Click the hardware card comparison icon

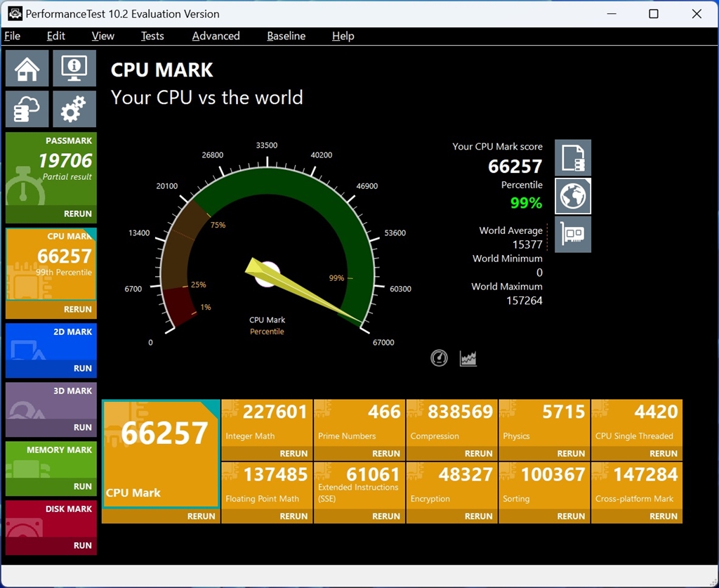pyautogui.click(x=573, y=235)
